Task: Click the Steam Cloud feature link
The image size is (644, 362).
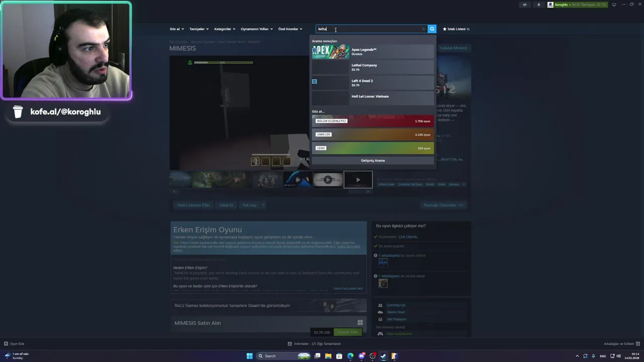Action: point(395,312)
